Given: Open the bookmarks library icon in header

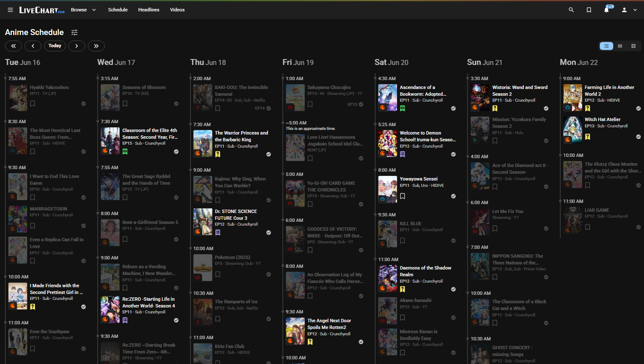Looking at the screenshot, I should 589,10.
